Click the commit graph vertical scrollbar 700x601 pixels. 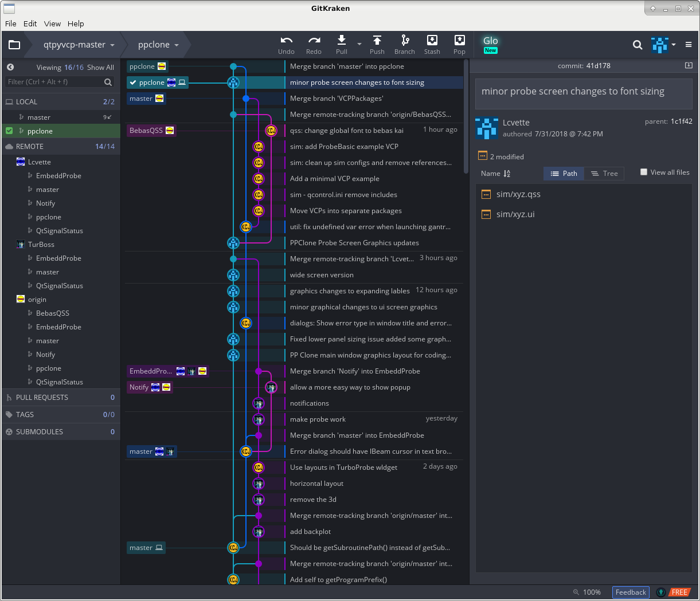[466, 116]
